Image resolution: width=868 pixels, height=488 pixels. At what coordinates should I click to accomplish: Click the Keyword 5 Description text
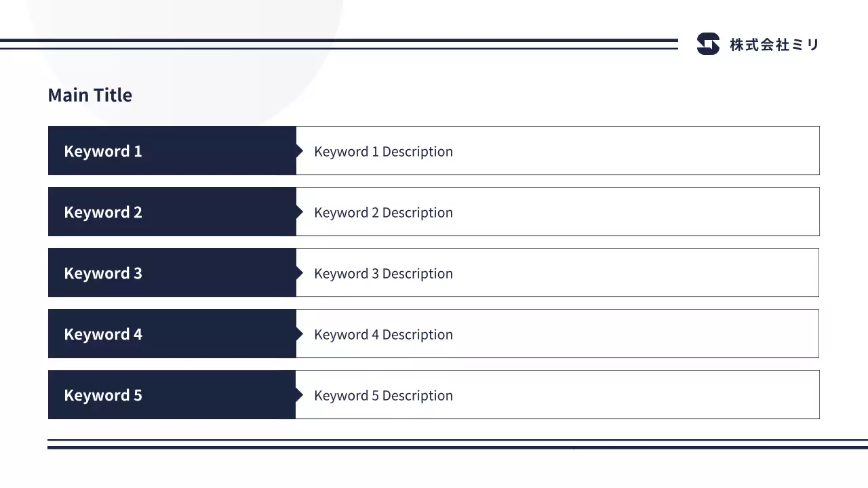tap(383, 395)
